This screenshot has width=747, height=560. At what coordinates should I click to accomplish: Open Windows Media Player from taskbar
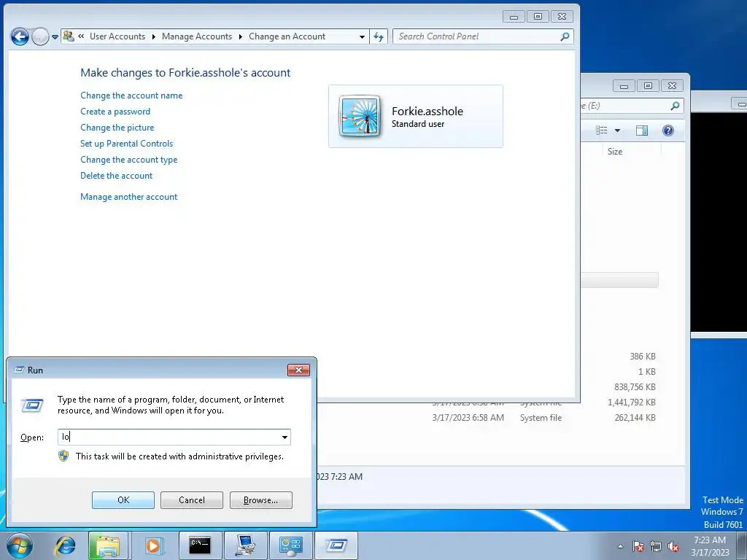pyautogui.click(x=153, y=545)
